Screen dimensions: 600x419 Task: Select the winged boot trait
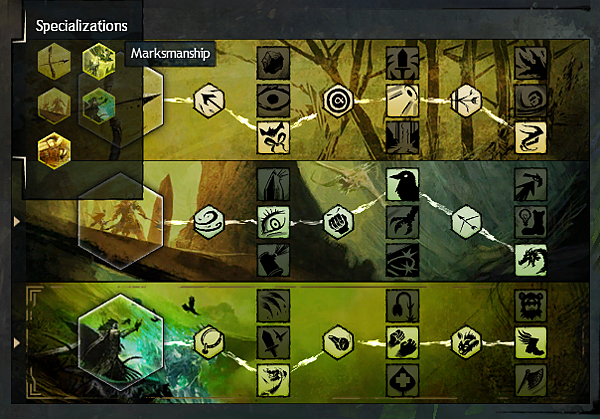point(530,342)
